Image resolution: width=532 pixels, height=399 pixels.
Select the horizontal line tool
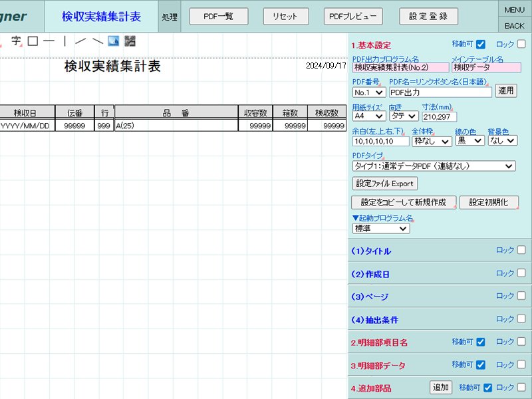tap(49, 41)
